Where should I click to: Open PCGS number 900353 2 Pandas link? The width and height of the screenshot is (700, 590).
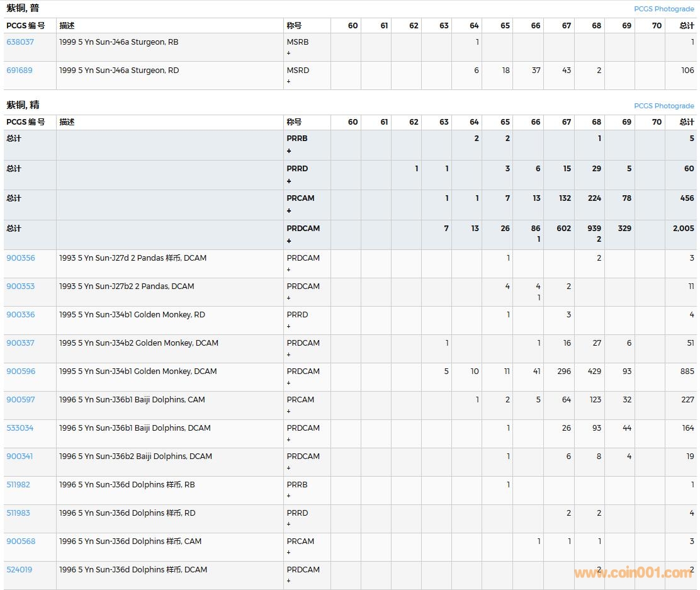(x=21, y=286)
